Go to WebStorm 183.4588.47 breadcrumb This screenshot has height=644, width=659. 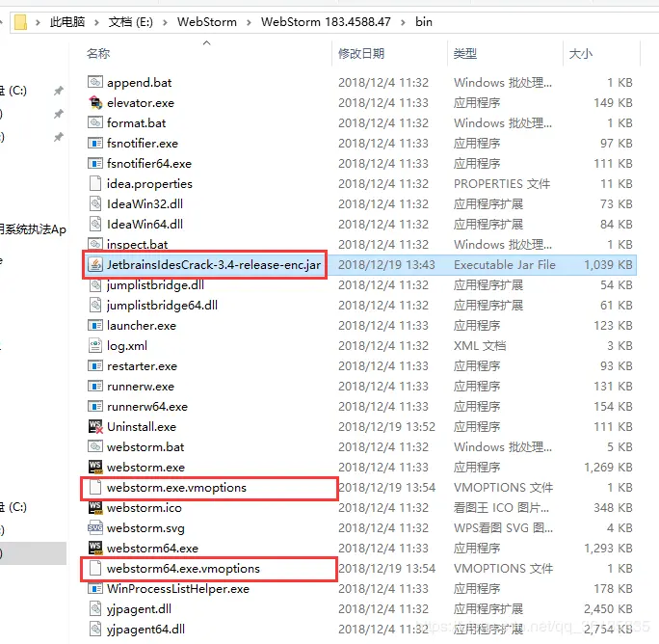(326, 22)
